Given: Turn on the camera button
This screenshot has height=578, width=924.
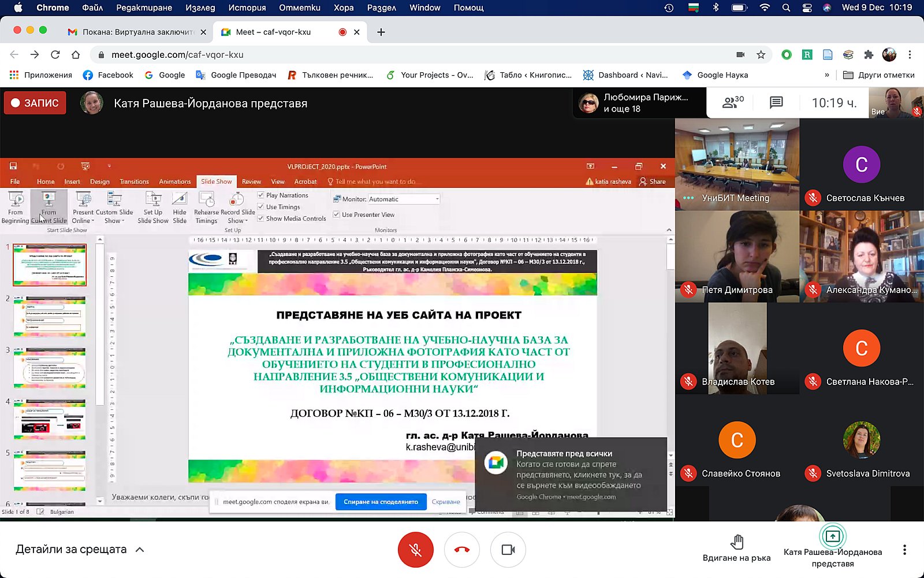Looking at the screenshot, I should coord(508,550).
